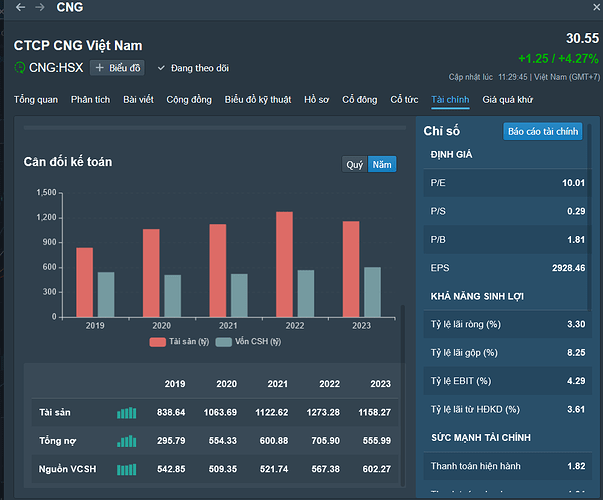Go back with the left arrow icon
The image size is (603, 500).
(20, 7)
